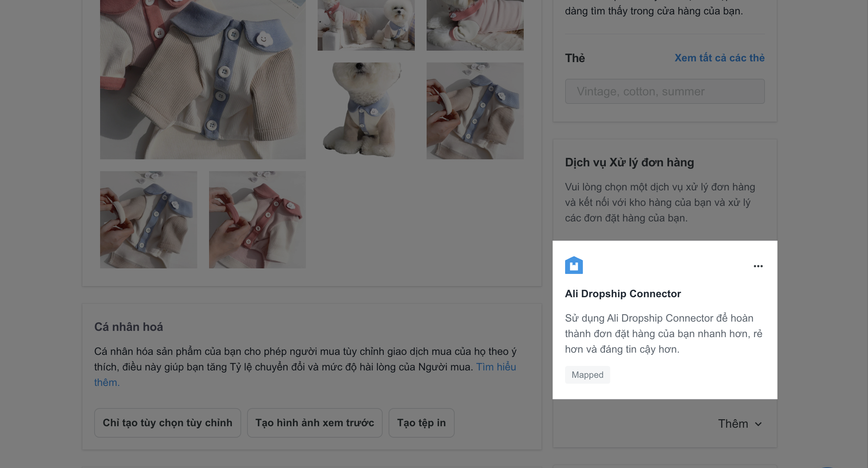Click the Mapped status badge
This screenshot has height=468, width=868.
point(587,375)
